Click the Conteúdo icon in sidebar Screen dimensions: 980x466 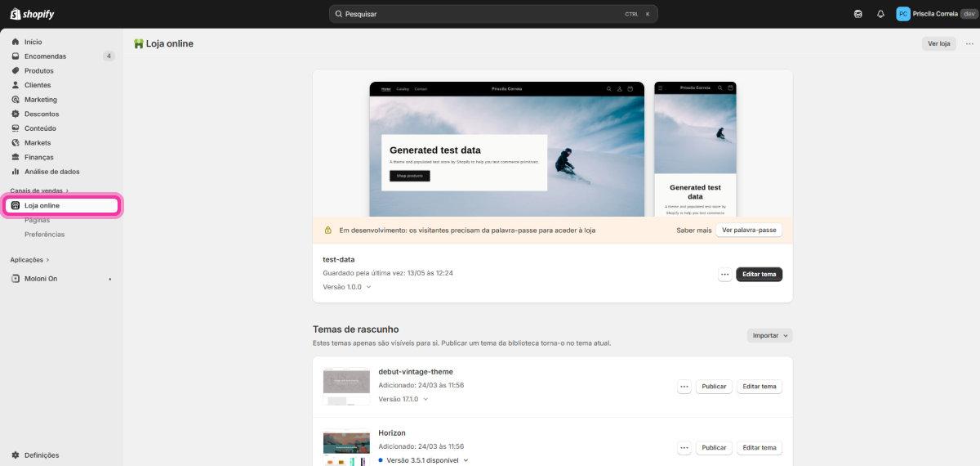(x=16, y=128)
